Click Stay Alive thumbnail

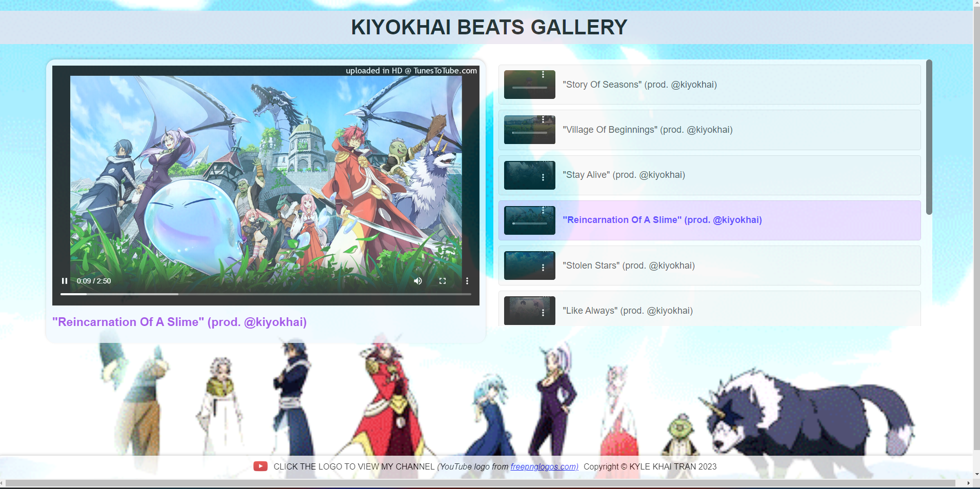530,175
